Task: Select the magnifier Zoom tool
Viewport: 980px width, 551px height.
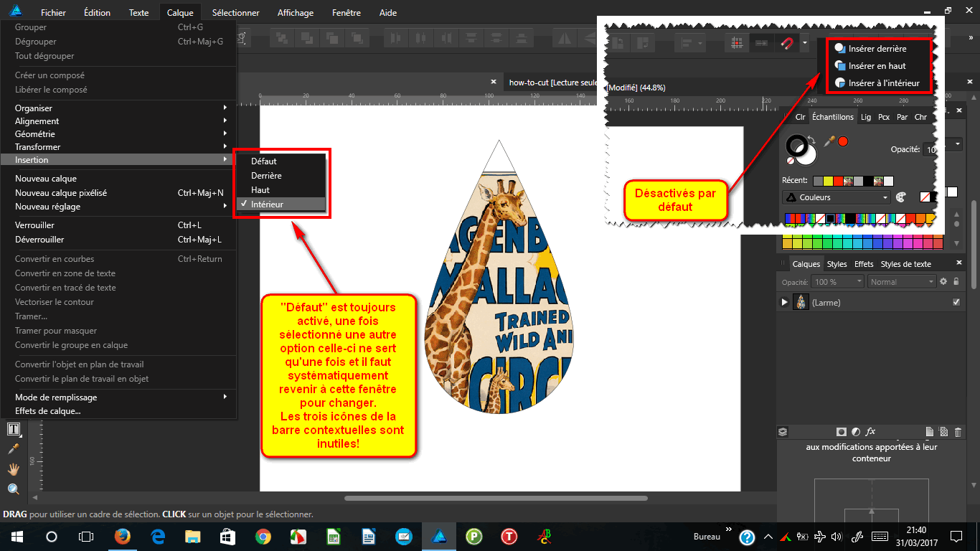Action: pos(13,489)
